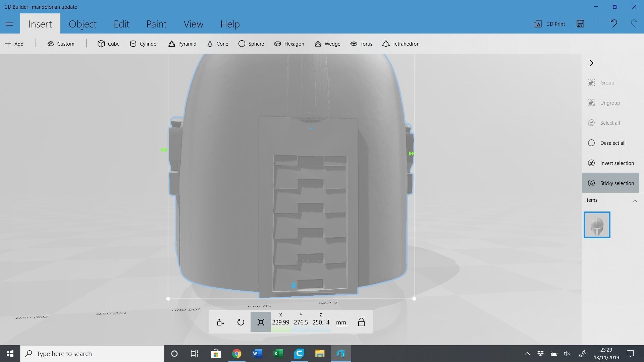Viewport: 644px width, 362px height.
Task: Select the Rotate tool
Action: pyautogui.click(x=240, y=322)
